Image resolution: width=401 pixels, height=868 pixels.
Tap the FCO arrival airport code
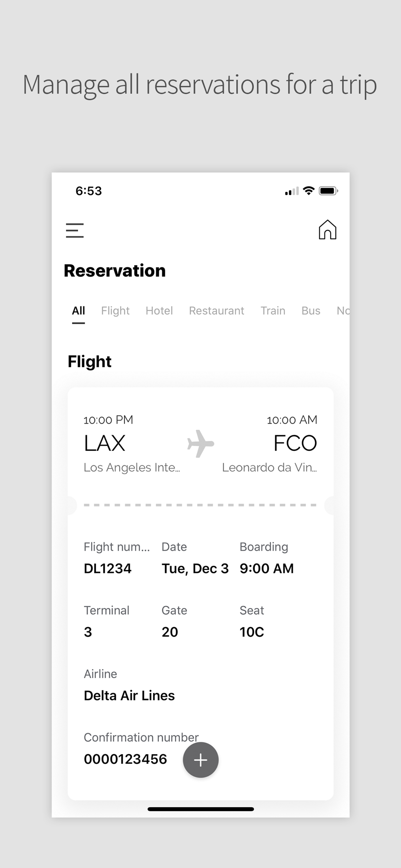295,443
